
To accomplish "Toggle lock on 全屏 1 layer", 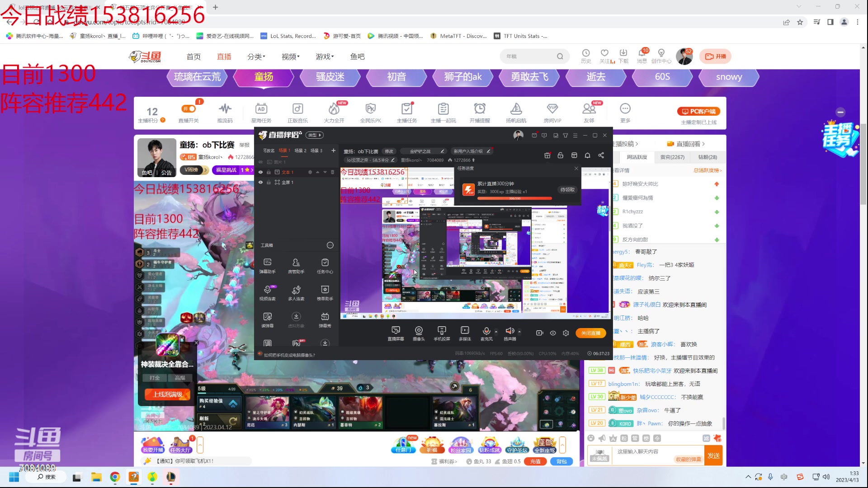I will 269,182.
